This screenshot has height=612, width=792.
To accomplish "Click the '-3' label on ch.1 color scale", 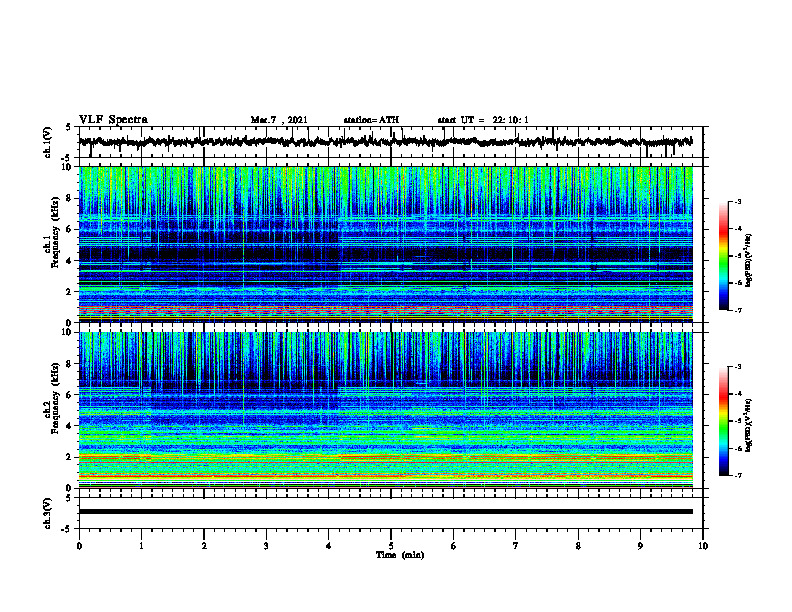I will [x=737, y=202].
